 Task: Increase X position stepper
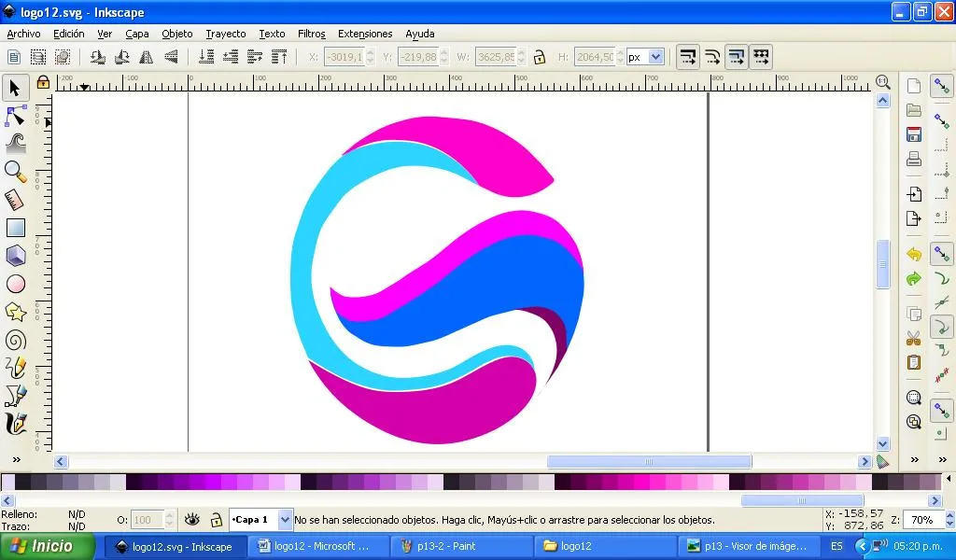click(x=370, y=53)
